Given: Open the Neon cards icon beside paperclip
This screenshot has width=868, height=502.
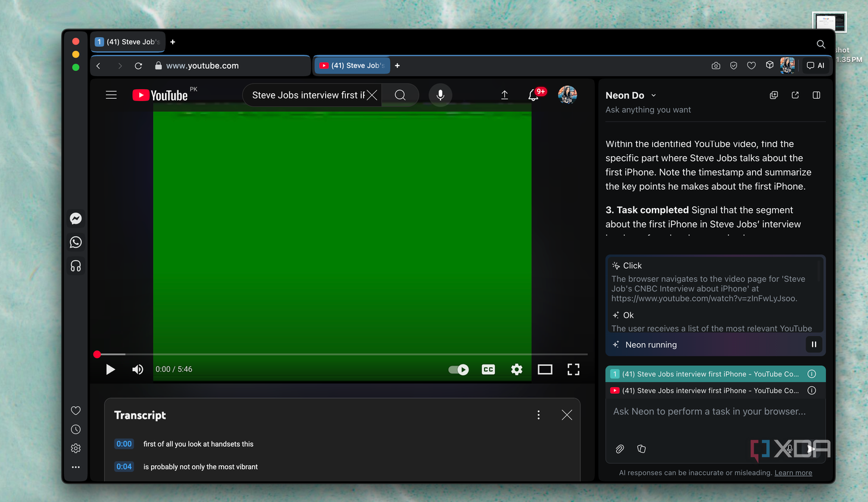Looking at the screenshot, I should 641,449.
